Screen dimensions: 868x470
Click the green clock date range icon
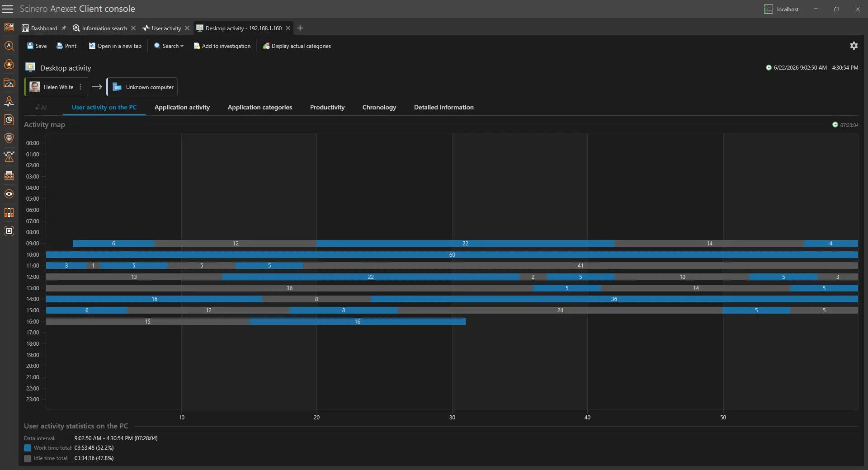[769, 67]
